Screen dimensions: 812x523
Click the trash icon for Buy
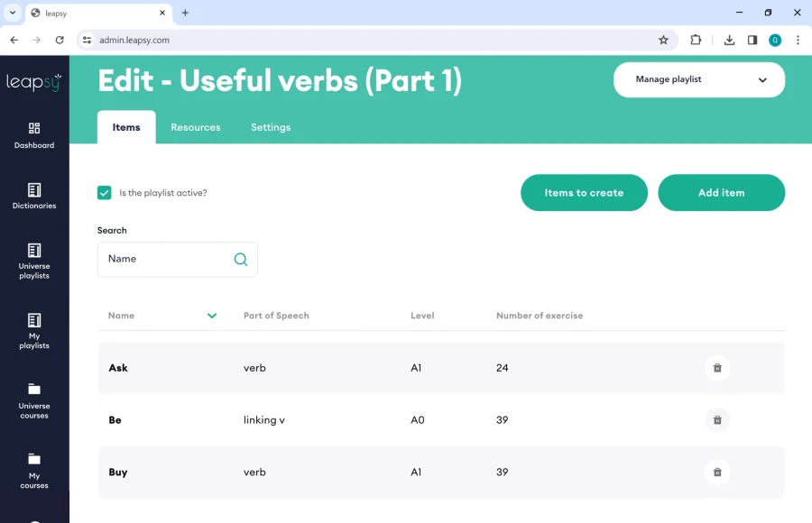coord(717,473)
